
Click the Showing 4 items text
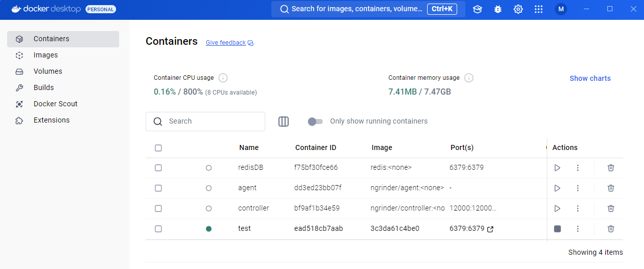pos(596,252)
